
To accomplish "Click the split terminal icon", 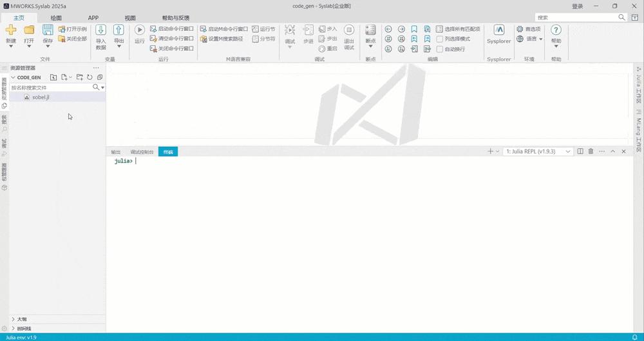I will click(x=580, y=151).
